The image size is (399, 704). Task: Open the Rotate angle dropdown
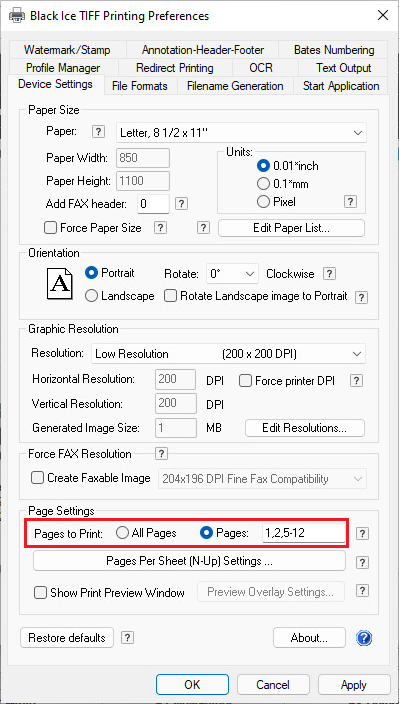[232, 274]
